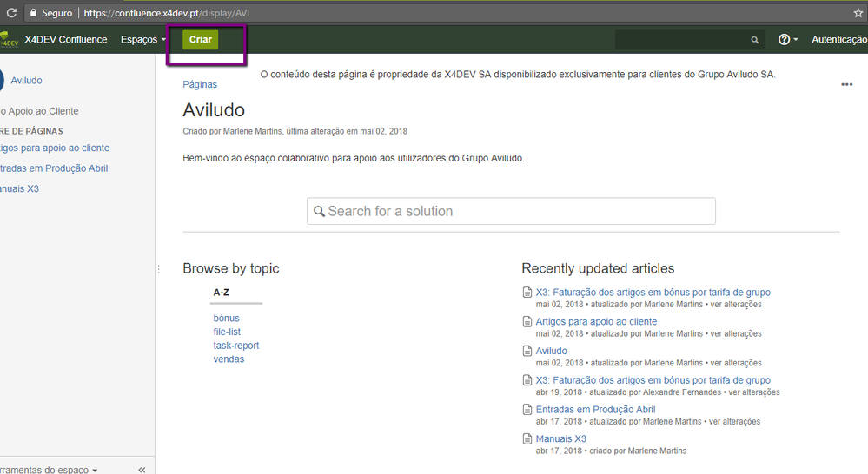Image resolution: width=868 pixels, height=474 pixels.
Task: Click the header quick search field
Action: coord(689,39)
